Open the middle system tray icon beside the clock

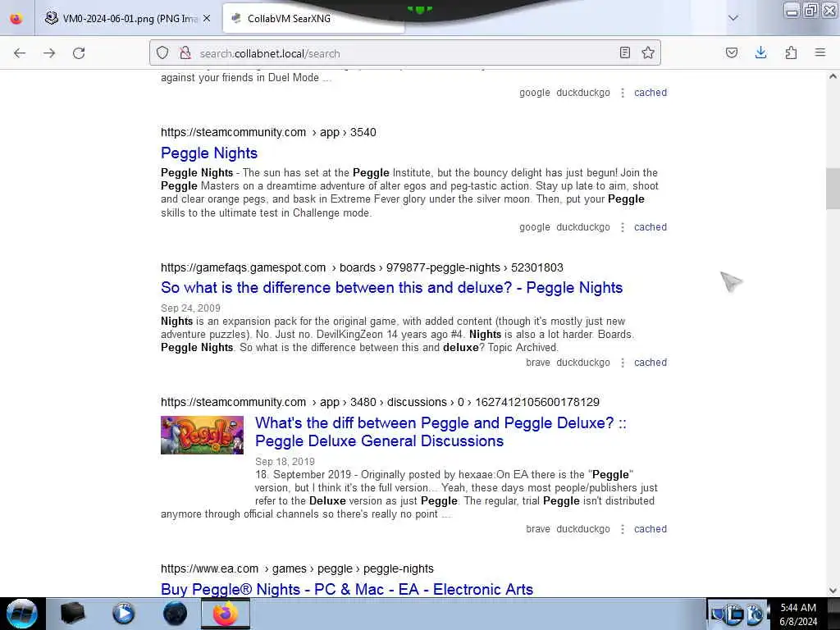[736, 614]
